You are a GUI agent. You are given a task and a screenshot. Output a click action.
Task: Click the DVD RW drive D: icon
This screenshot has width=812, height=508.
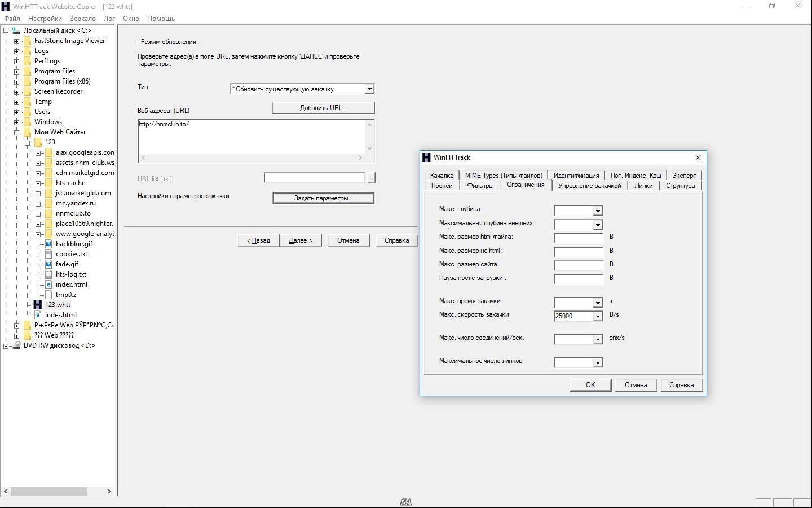pyautogui.click(x=16, y=345)
